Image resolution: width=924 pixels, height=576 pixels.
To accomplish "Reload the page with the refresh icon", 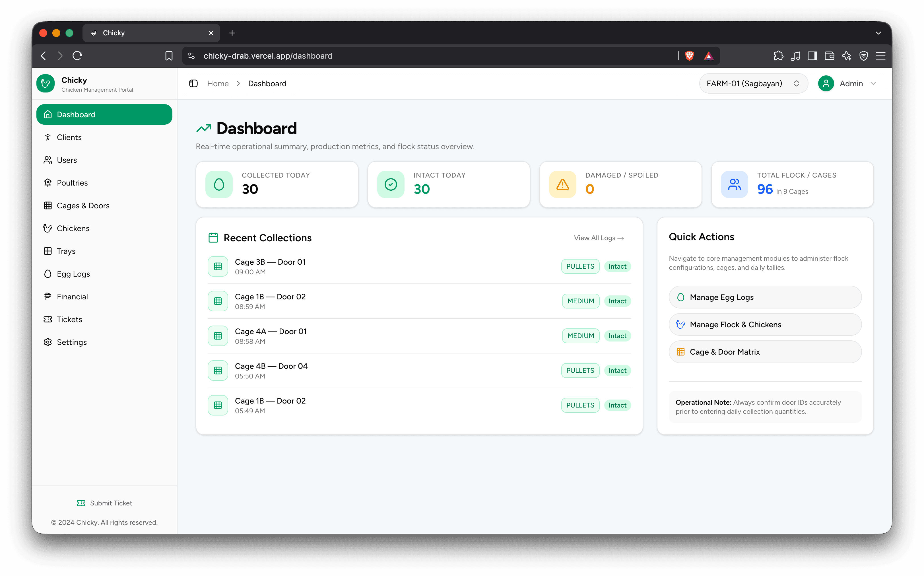I will 77,55.
